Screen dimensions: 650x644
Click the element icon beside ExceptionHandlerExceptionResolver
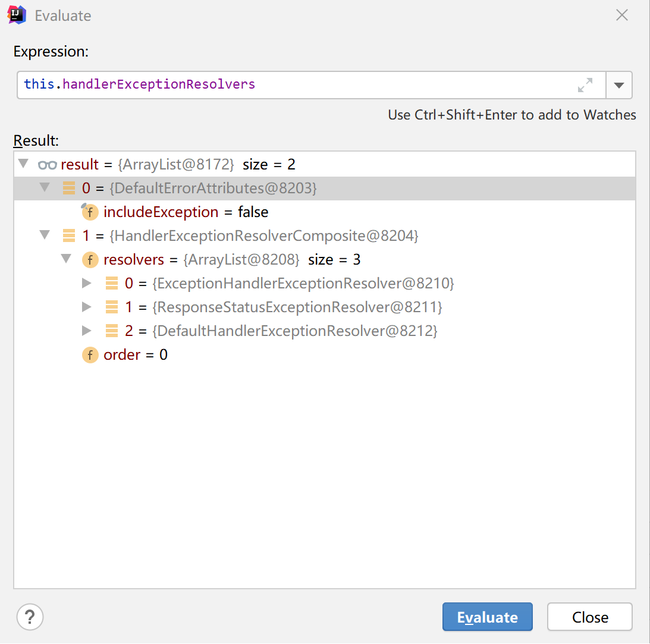click(111, 283)
